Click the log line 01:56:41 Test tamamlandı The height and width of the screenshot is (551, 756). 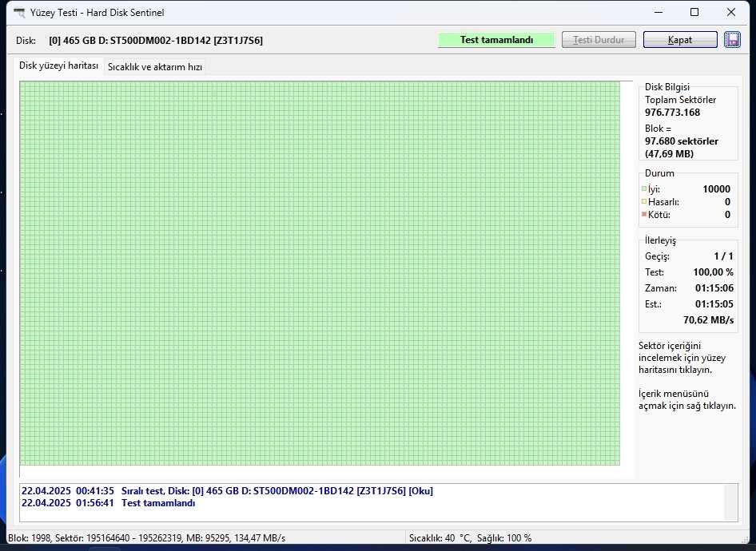pyautogui.click(x=109, y=503)
